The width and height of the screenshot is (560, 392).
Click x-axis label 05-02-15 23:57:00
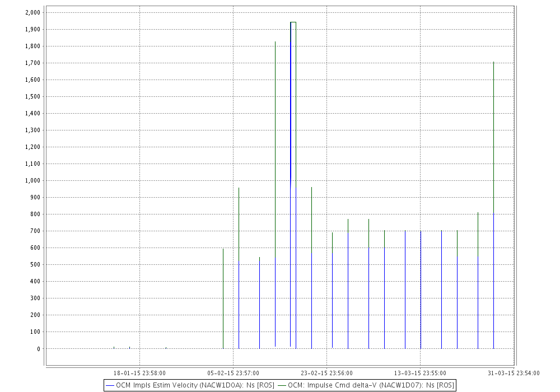233,374
